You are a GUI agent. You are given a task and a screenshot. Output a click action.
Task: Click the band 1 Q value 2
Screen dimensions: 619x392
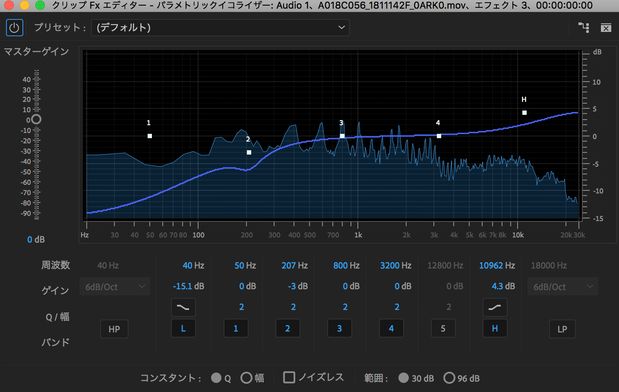point(241,307)
